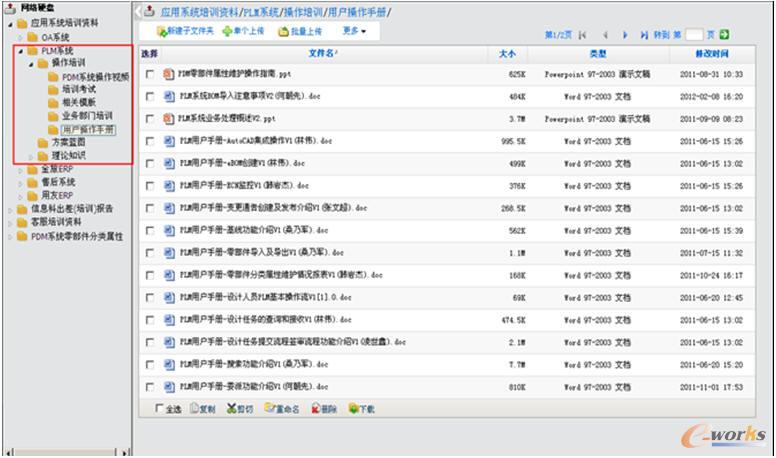Check the box for PLM系统业务处理概述V2.ppt
Viewport: 776px width, 458px height.
pyautogui.click(x=149, y=118)
